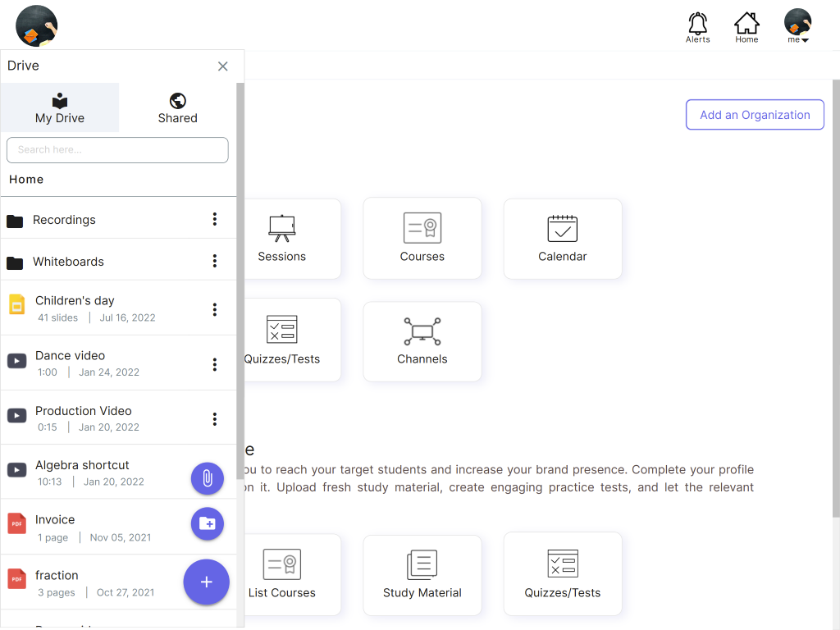
Task: Expand the 'me' profile dropdown
Action: pyautogui.click(x=797, y=26)
